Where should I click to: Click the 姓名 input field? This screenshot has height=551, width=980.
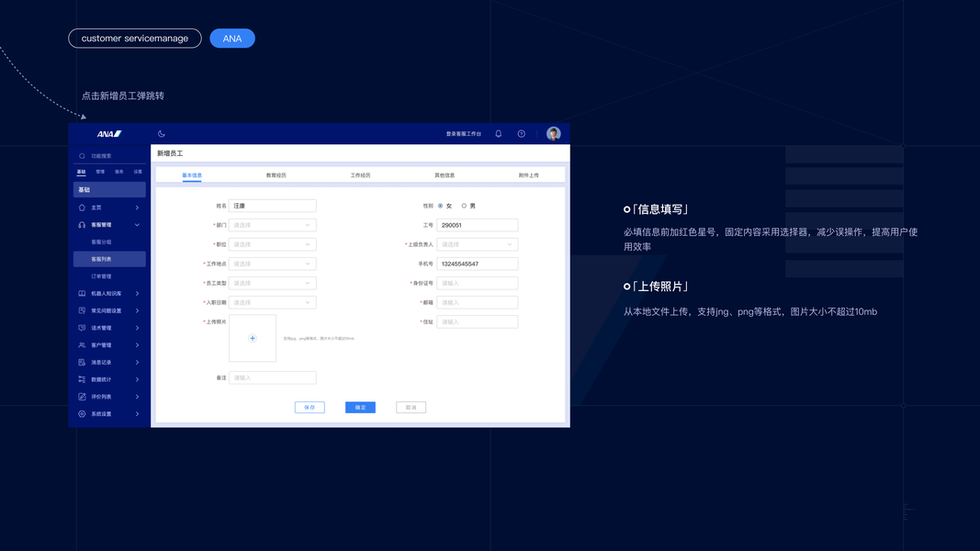(x=273, y=206)
